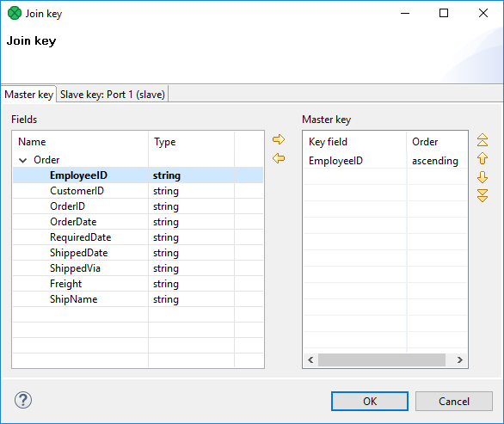This screenshot has width=504, height=424.
Task: Open ascending order cell for EmployeeID
Action: click(435, 161)
